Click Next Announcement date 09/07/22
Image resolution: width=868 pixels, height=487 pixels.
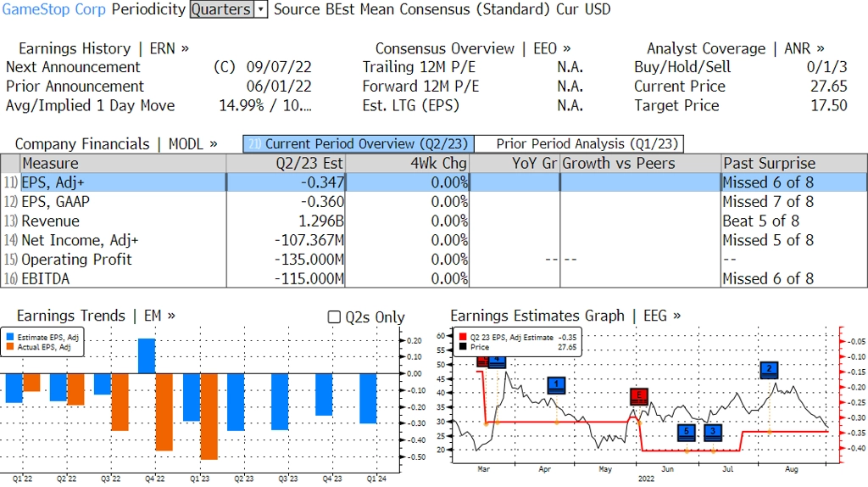[x=279, y=67]
